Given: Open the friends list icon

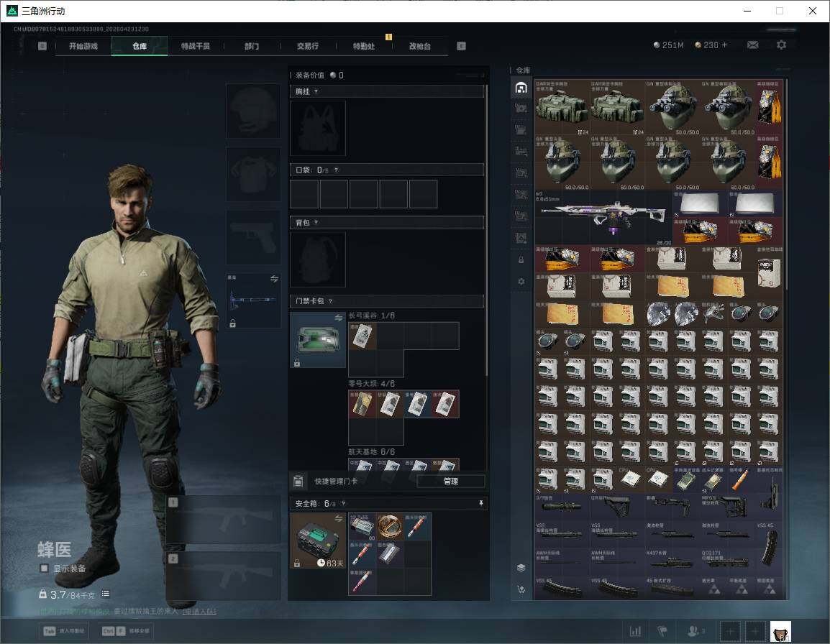Looking at the screenshot, I should (x=695, y=631).
